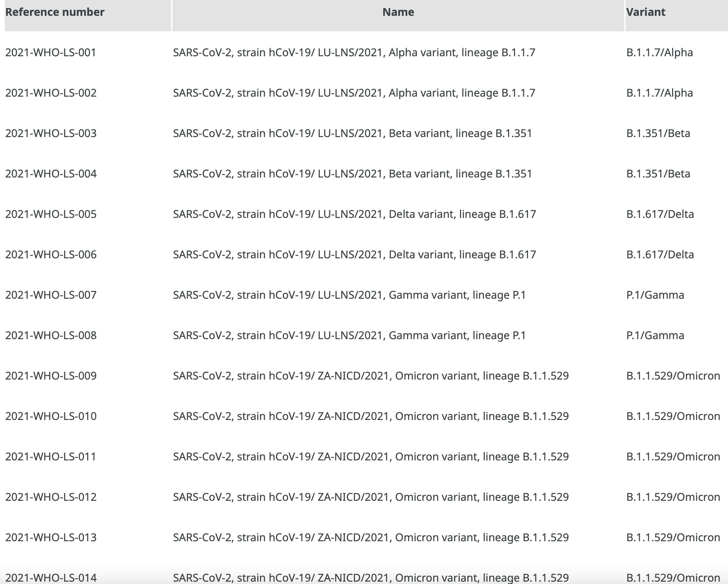Screen dimensions: 728x584
Task: Select reference number 2021-WHO-LS-013
Action: [x=51, y=538]
